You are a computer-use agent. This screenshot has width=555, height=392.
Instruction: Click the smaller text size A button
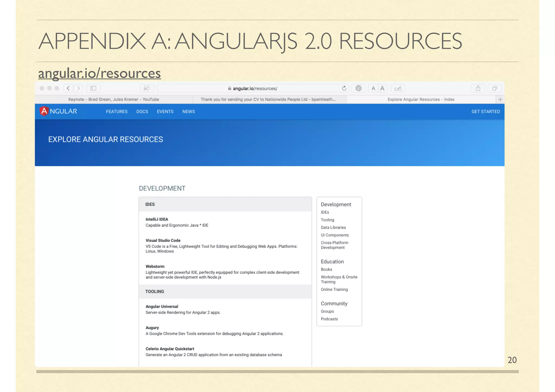(373, 88)
